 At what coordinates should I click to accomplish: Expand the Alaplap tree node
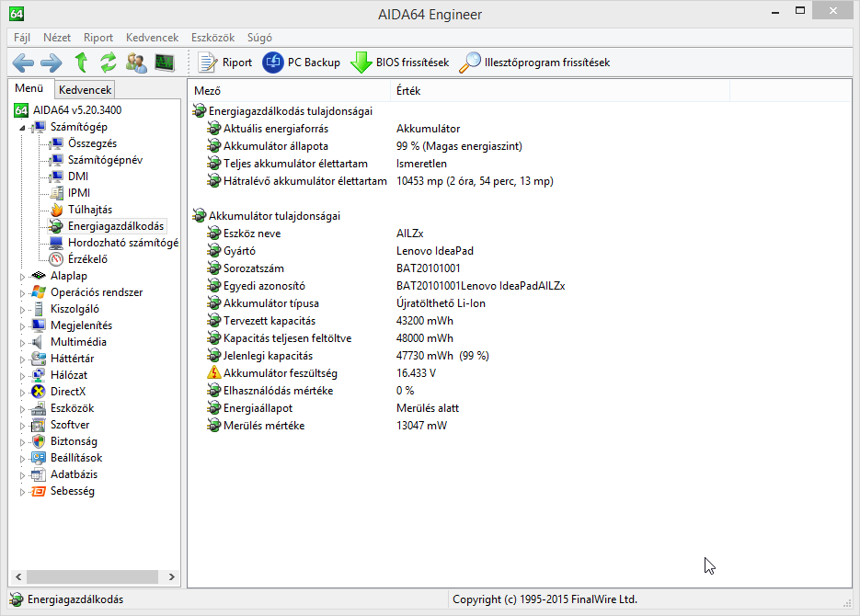(22, 277)
